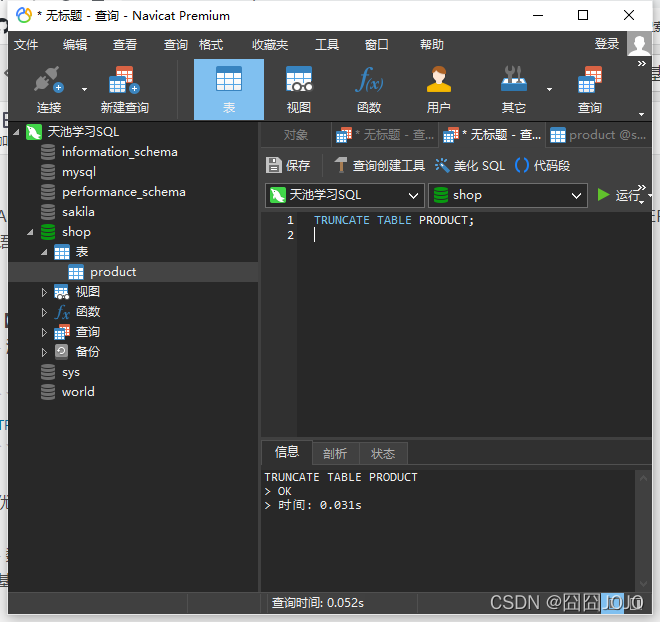This screenshot has height=622, width=660.
Task: Select the sys database
Action: click(x=71, y=372)
